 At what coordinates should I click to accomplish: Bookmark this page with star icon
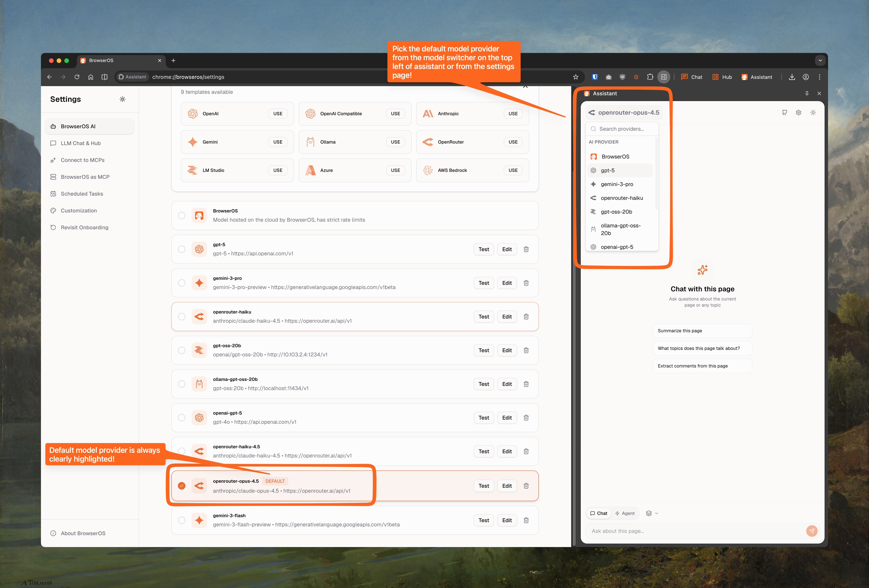click(575, 77)
